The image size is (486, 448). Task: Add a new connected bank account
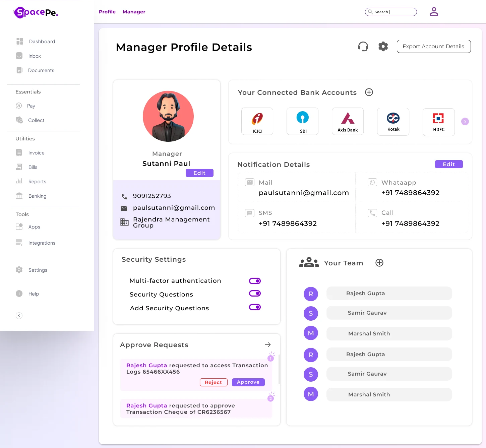tap(369, 92)
